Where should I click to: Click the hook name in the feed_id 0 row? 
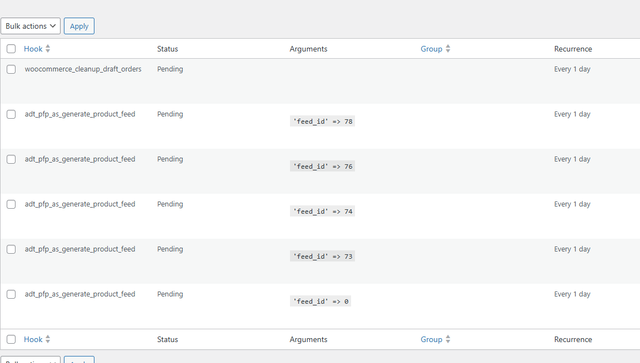(80, 294)
